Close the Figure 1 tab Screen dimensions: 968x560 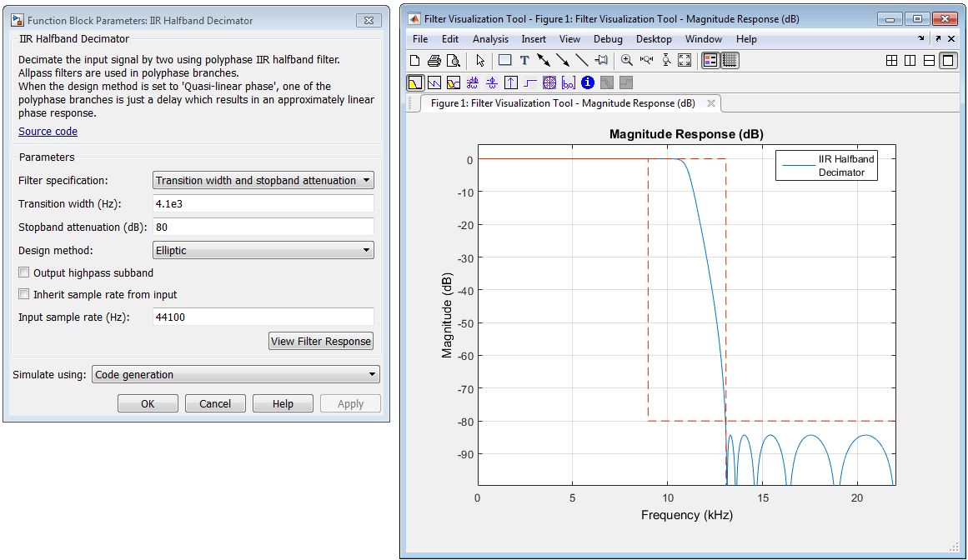tap(711, 103)
